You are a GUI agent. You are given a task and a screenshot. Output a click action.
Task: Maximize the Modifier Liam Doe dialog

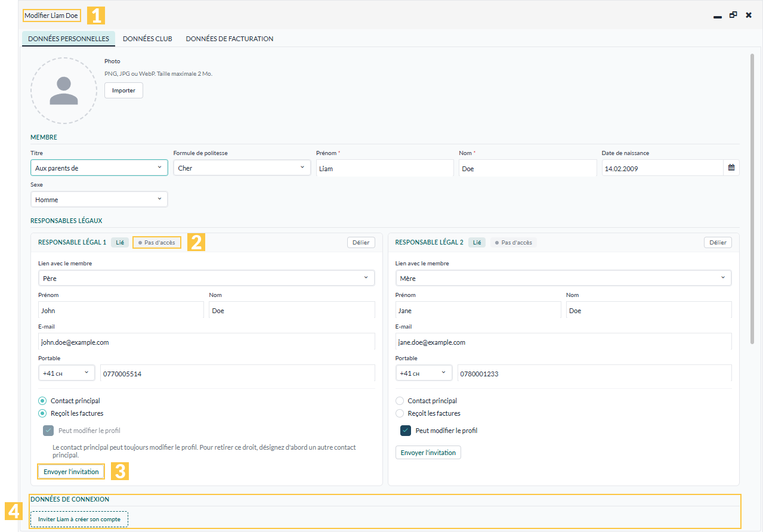pyautogui.click(x=733, y=15)
